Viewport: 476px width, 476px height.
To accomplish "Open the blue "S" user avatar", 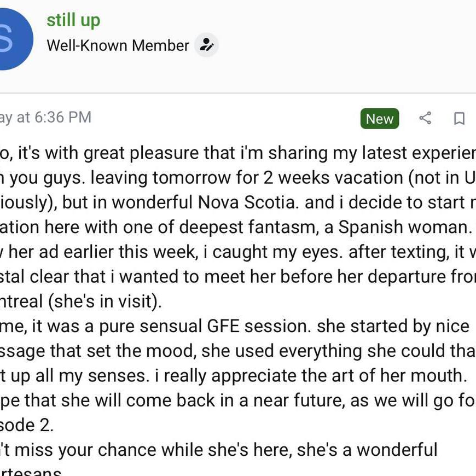I will (x=11, y=39).
